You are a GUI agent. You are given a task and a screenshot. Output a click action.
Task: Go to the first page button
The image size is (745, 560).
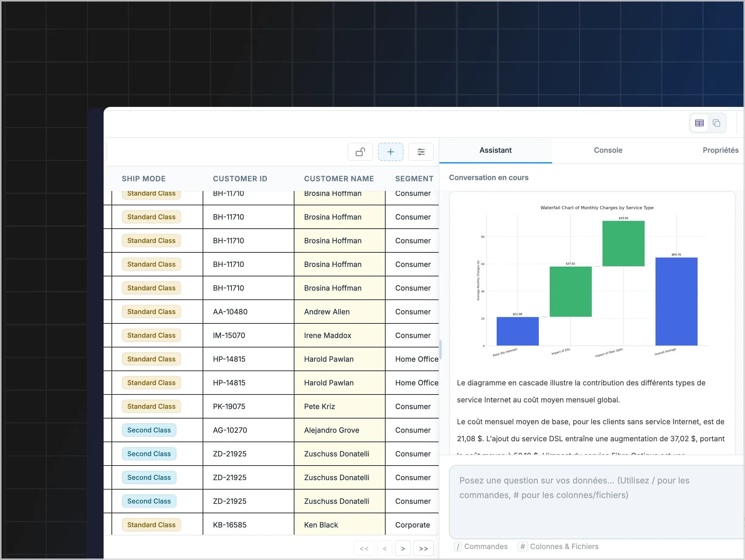point(364,548)
